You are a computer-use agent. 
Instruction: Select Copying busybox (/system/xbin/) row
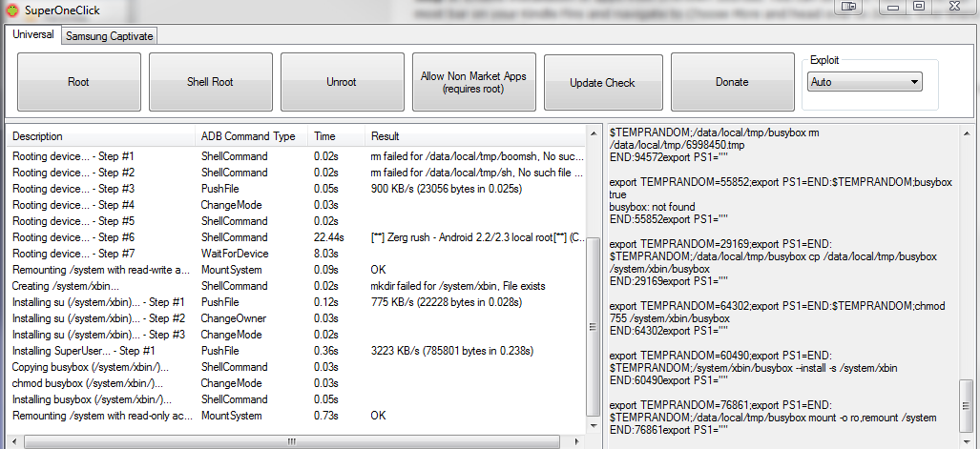[298, 367]
